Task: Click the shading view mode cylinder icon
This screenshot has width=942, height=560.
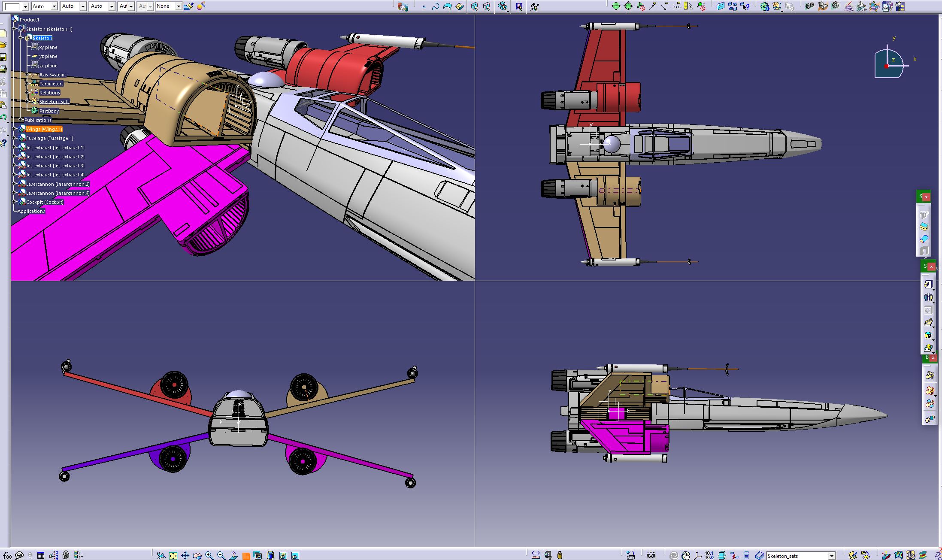Action: pos(270,555)
